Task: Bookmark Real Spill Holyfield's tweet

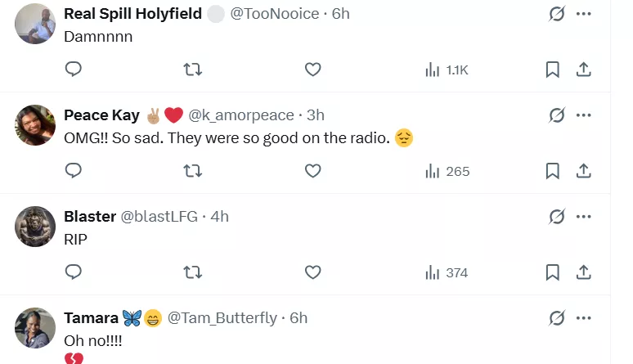Action: pos(553,70)
